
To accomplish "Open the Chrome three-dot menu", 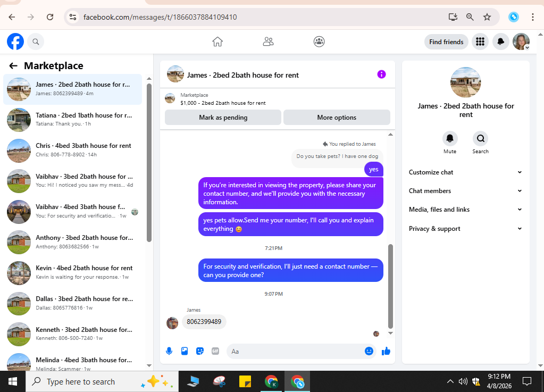I will 532,17.
